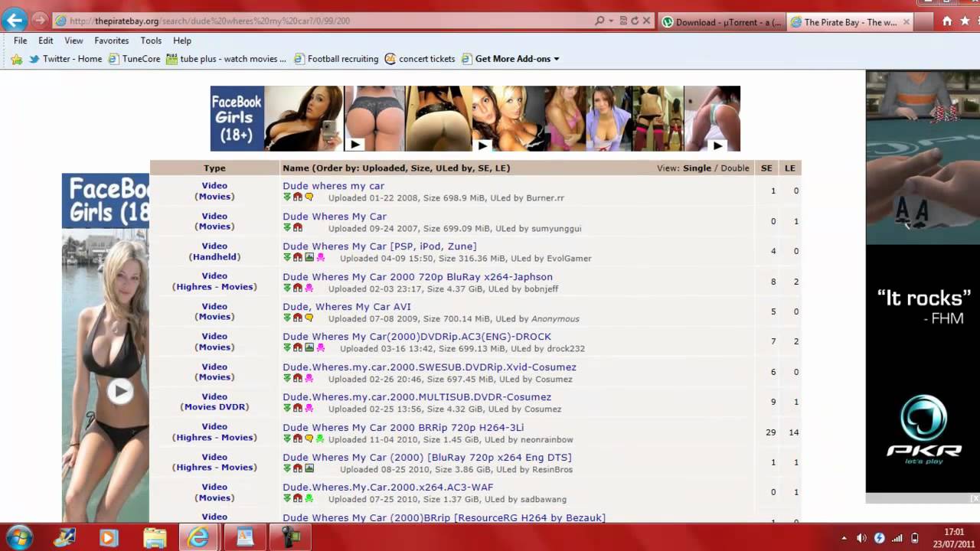The width and height of the screenshot is (980, 551).
Task: Click Handheld category link
Action: [214, 257]
